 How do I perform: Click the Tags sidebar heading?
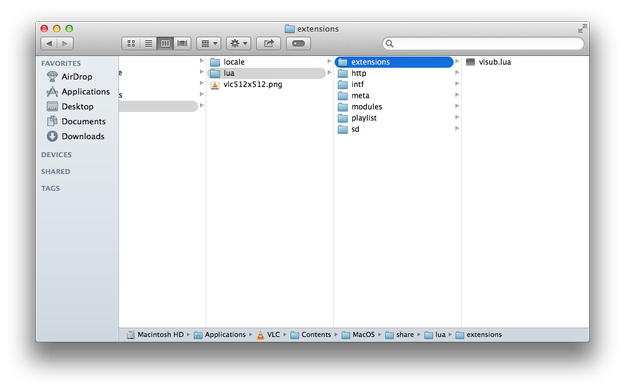[50, 188]
